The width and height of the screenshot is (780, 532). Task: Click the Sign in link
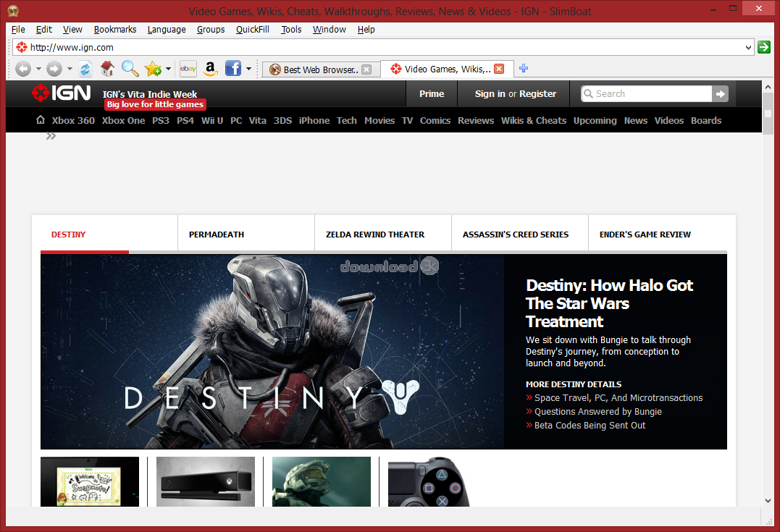tap(490, 93)
